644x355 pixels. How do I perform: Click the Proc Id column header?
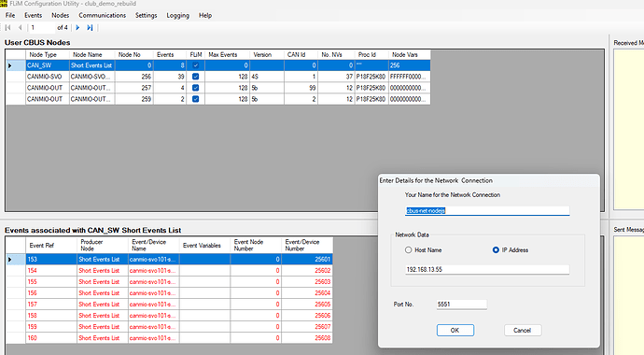pyautogui.click(x=371, y=54)
